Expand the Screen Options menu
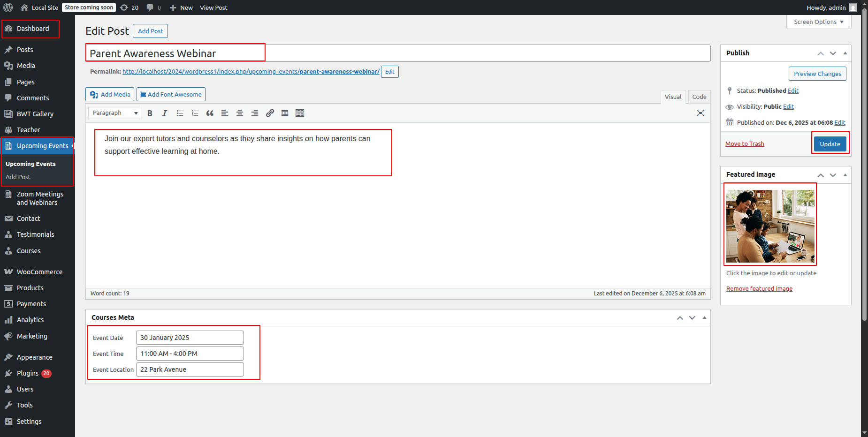This screenshot has height=437, width=868. pyautogui.click(x=818, y=22)
